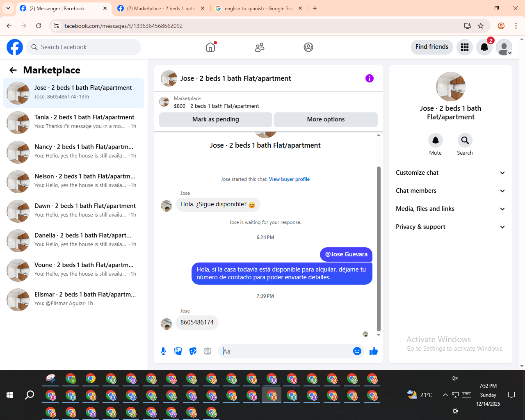Open Tania conversation in chat list

74,123
